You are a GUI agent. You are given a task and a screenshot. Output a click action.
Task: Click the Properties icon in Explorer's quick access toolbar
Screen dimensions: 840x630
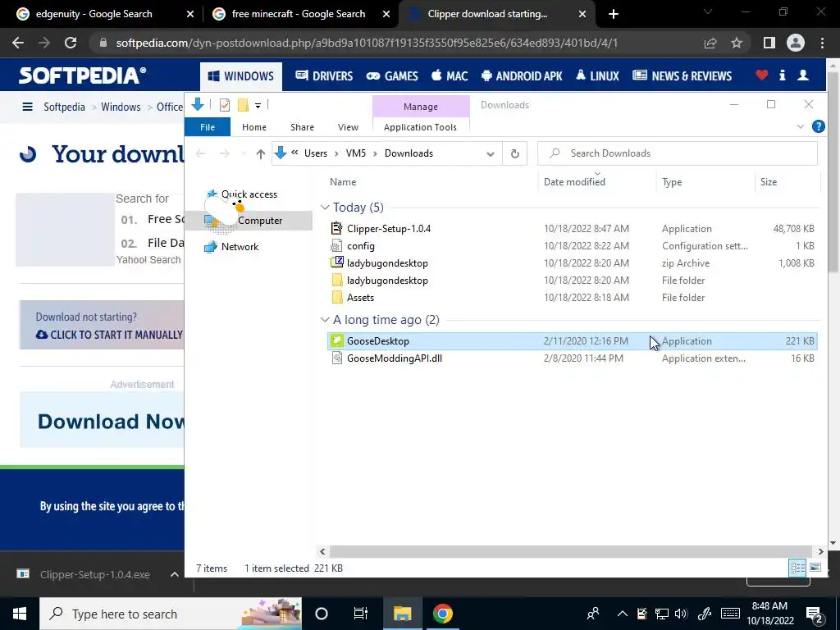click(225, 105)
